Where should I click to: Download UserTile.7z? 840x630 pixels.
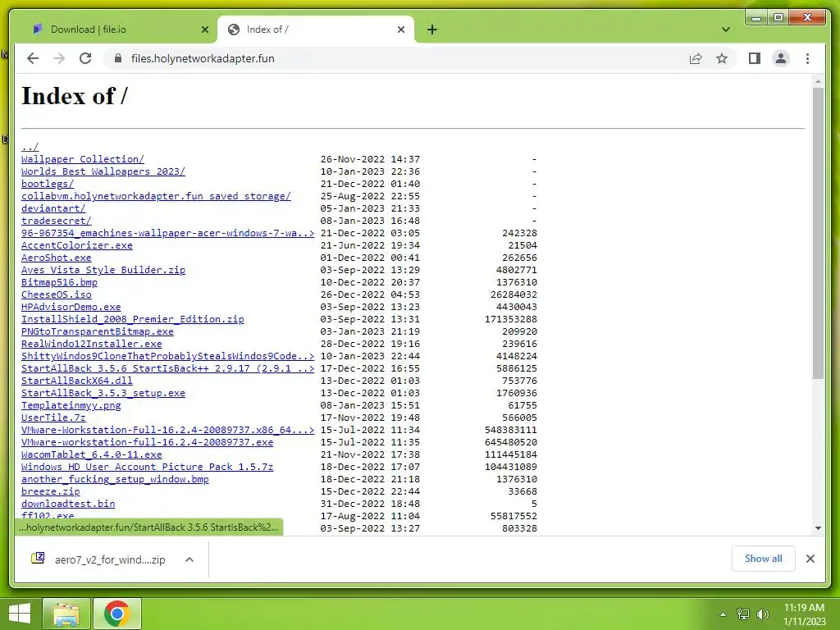click(53, 418)
